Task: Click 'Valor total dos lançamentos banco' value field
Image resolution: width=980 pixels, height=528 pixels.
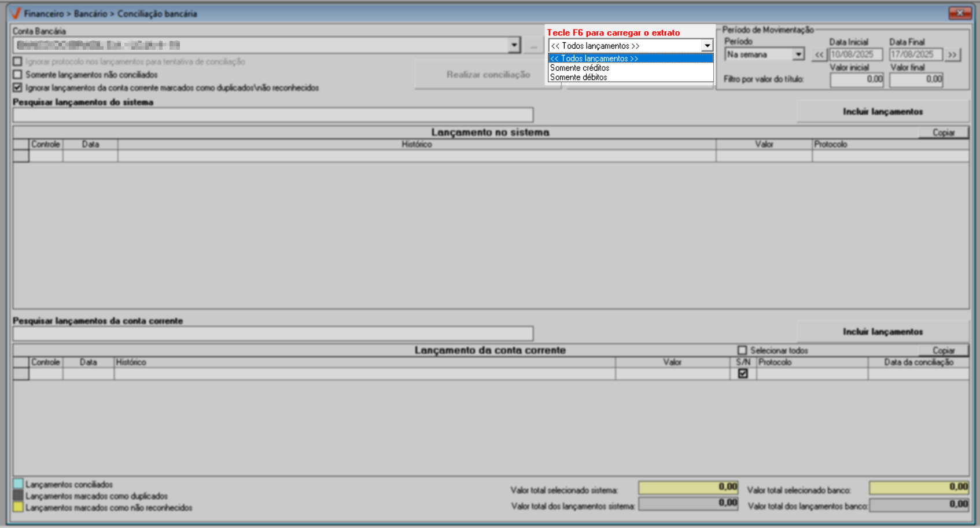Action: click(x=919, y=504)
